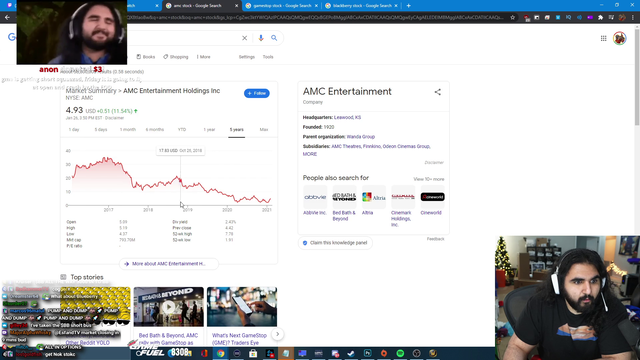The width and height of the screenshot is (640, 360).
Task: Open the orange circular app in taskbar
Action: [x=384, y=353]
